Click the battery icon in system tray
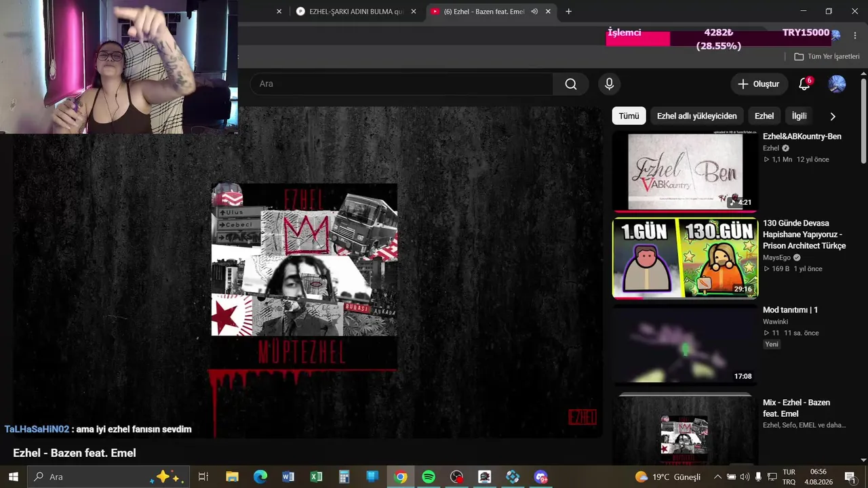 tap(731, 476)
